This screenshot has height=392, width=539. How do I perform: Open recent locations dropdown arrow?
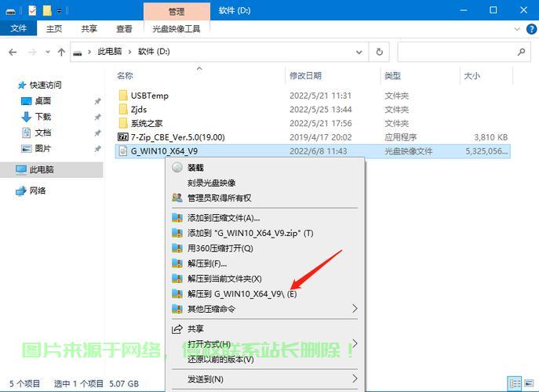click(48, 53)
